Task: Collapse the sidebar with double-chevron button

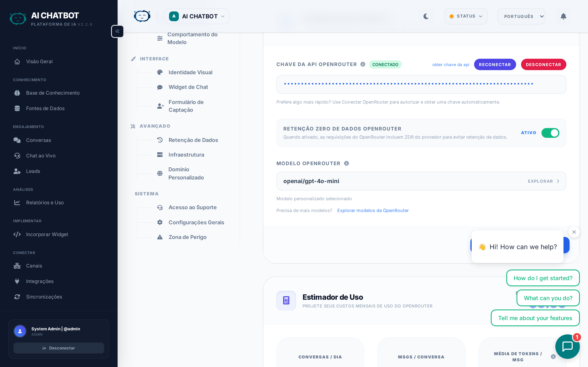Action: point(117,31)
